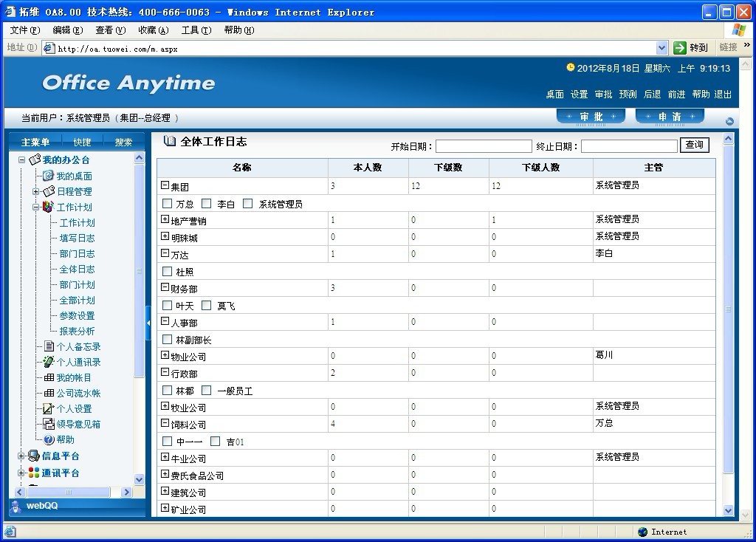Screen dimensions: 756x542
Task: Click the 领导意见箱 suggestion box icon
Action: coord(49,424)
